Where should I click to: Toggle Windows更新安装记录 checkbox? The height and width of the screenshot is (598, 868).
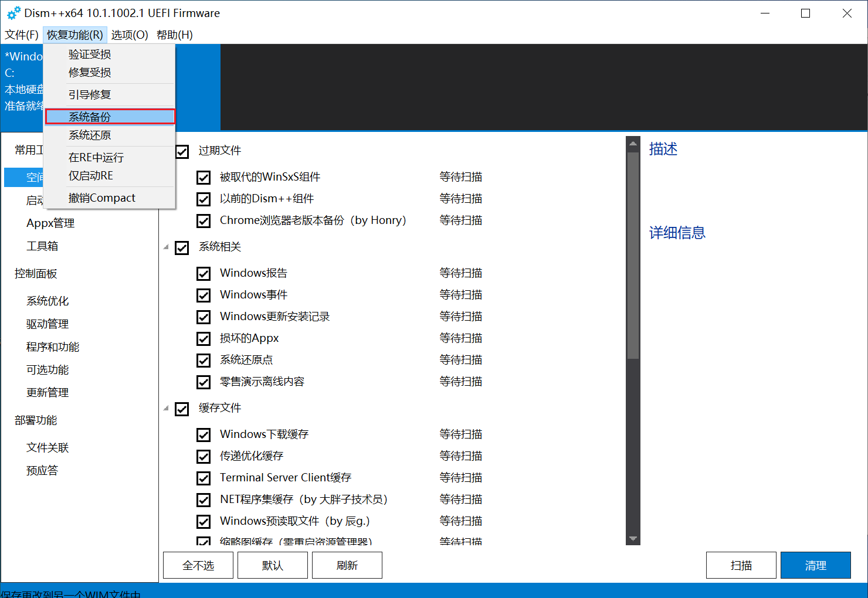click(204, 317)
